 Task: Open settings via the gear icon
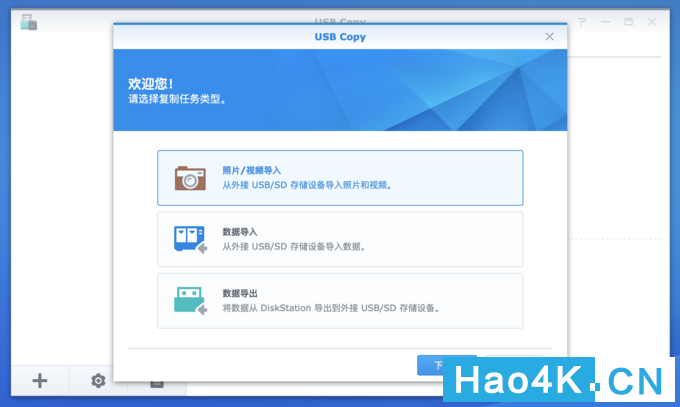point(98,381)
